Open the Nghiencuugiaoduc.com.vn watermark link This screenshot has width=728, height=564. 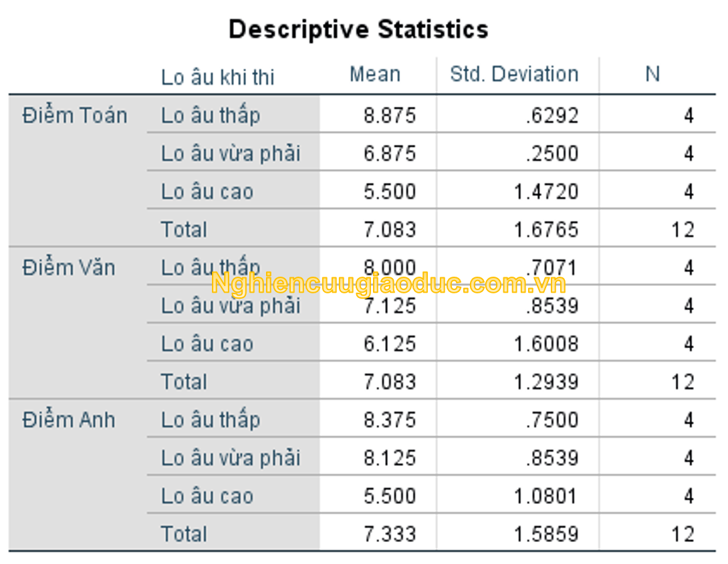click(388, 284)
